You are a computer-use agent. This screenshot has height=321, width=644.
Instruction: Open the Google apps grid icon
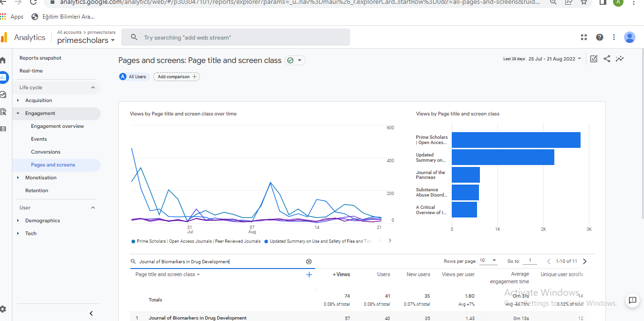pos(584,37)
